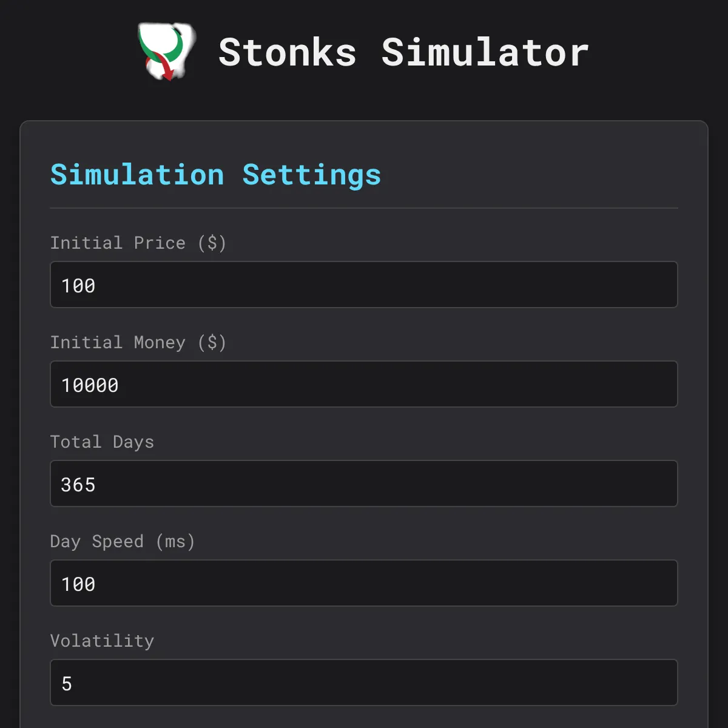
Task: Click the 10000 value in Initial Money
Action: click(x=90, y=385)
